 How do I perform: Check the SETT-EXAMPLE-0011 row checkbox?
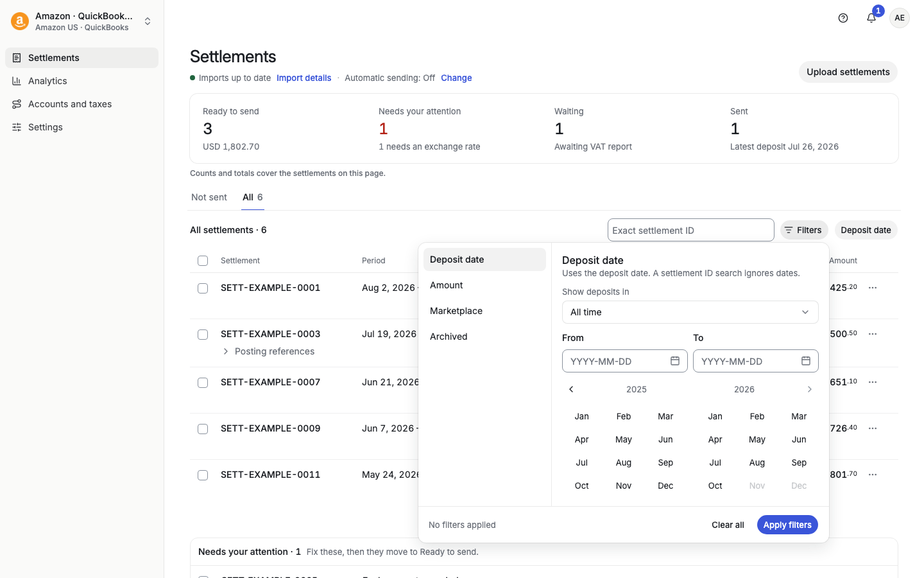(203, 475)
